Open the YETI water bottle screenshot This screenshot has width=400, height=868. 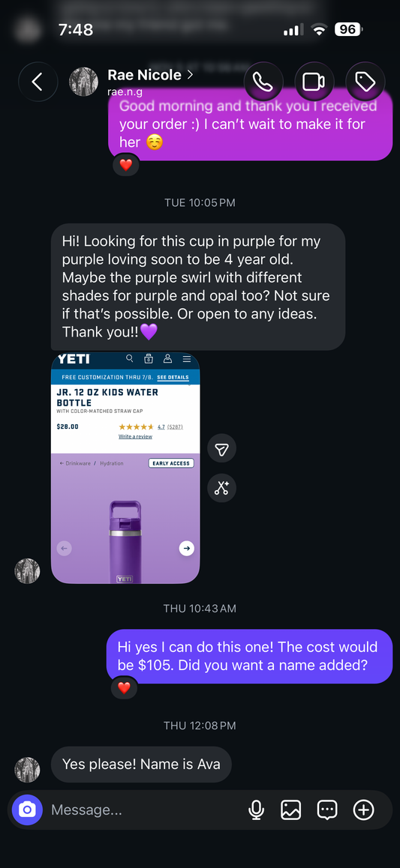125,468
